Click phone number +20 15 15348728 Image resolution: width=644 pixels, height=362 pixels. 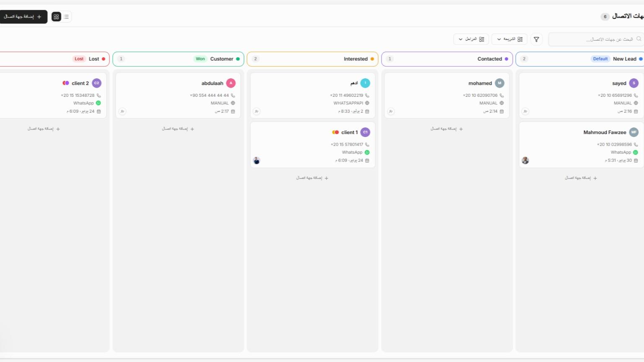point(78,96)
